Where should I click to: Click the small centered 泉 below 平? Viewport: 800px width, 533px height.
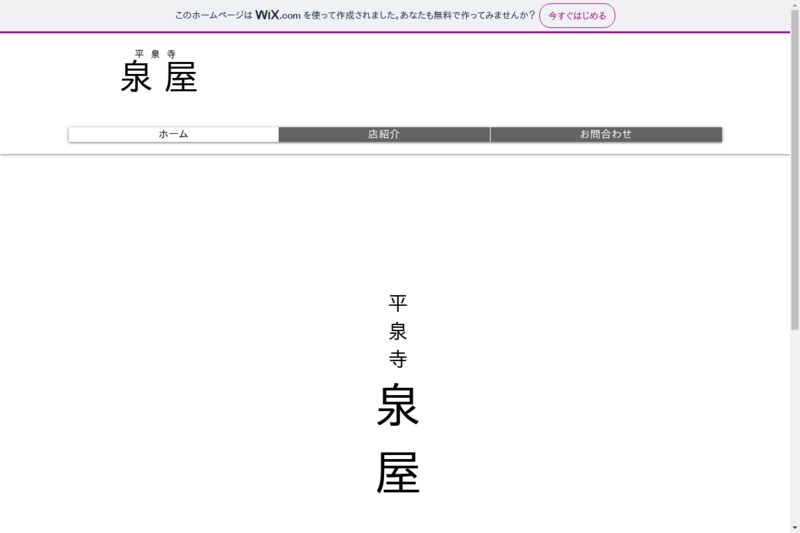pyautogui.click(x=398, y=331)
